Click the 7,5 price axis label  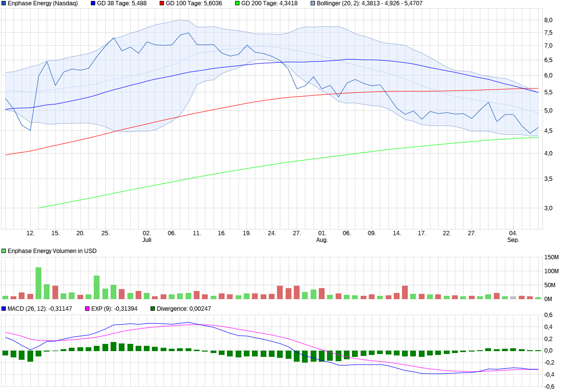(x=548, y=33)
